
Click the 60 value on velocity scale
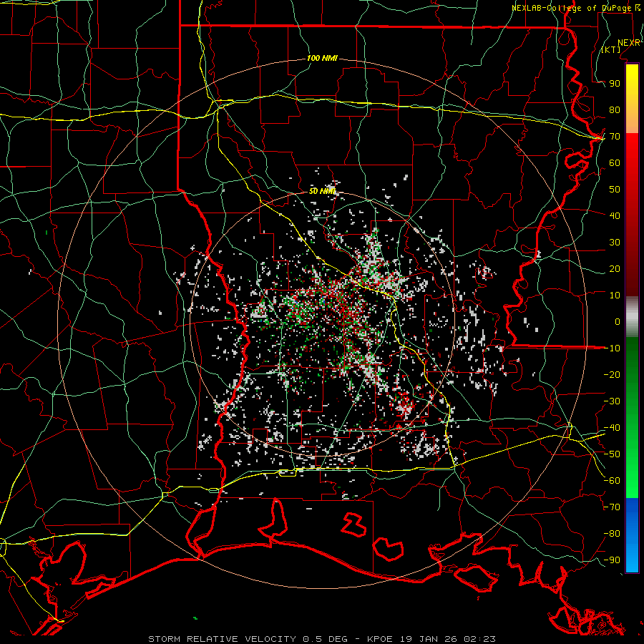[615, 162]
